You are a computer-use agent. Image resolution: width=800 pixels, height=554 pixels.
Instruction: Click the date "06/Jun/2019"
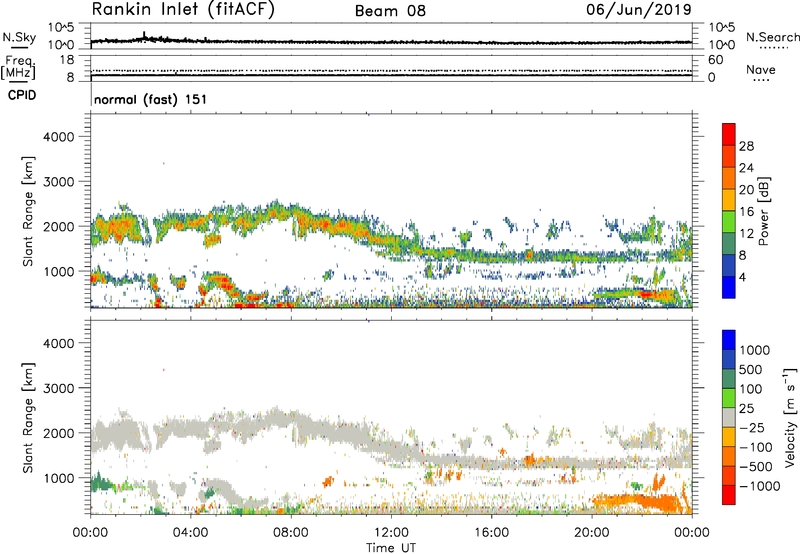point(639,10)
